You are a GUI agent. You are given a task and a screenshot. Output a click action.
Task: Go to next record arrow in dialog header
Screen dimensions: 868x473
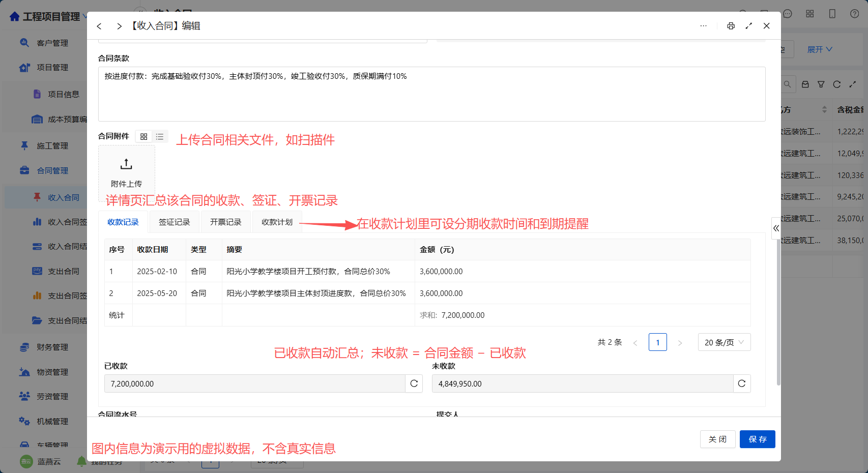click(x=119, y=26)
